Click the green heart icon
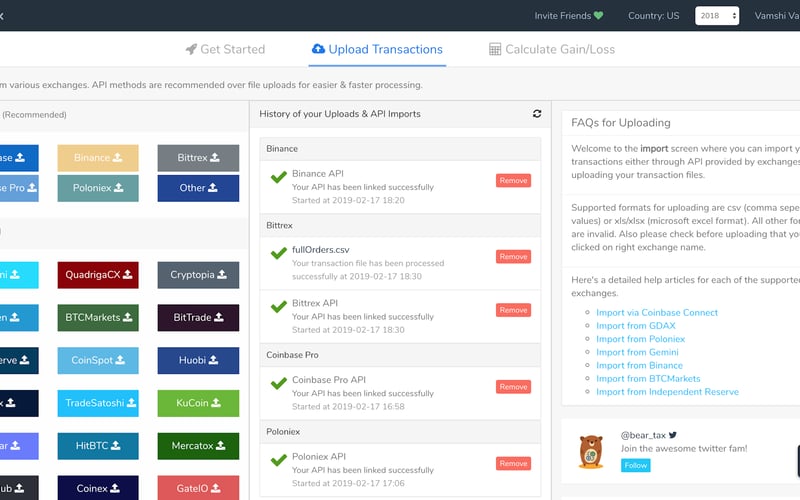 click(x=598, y=16)
